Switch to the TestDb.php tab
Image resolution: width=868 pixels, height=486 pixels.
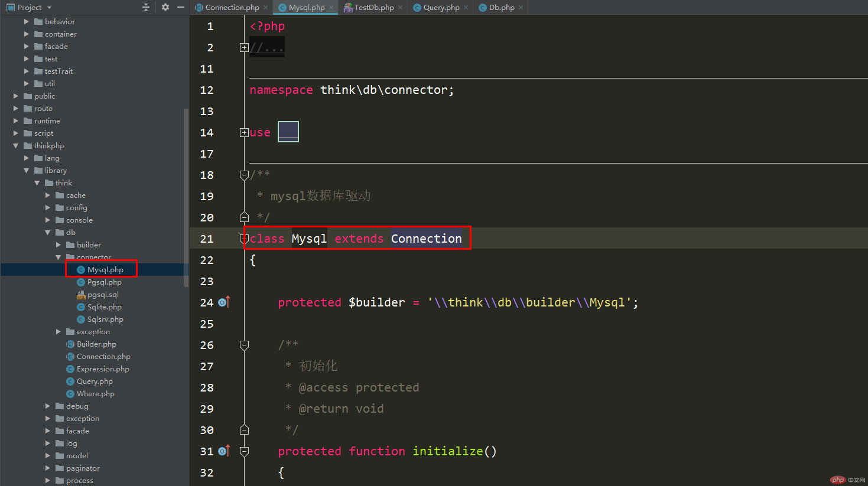(373, 8)
